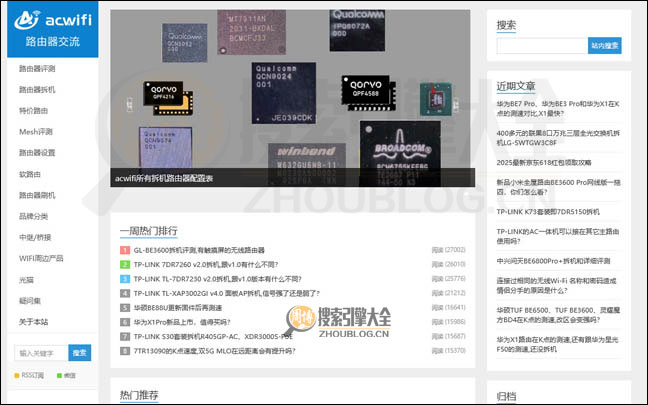Open 连接过相同的无线Wi-Fi名称 article

(556, 286)
